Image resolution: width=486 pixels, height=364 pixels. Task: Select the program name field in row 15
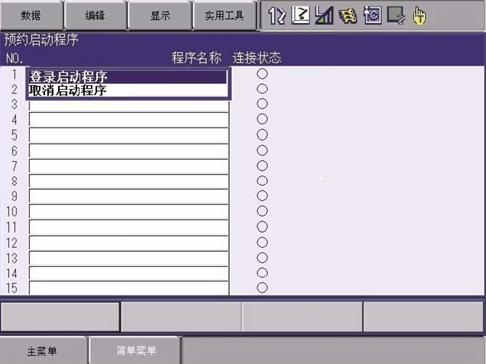coord(129,288)
